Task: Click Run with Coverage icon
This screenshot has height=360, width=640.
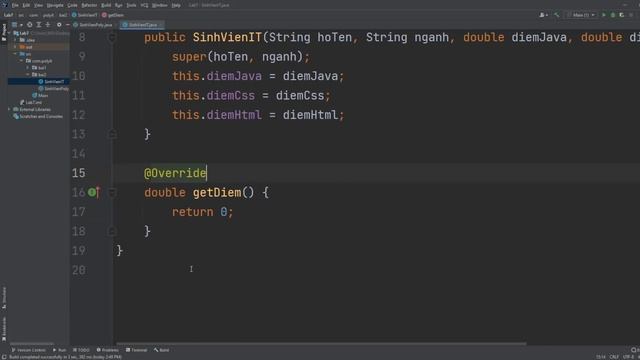Action: click(x=622, y=15)
